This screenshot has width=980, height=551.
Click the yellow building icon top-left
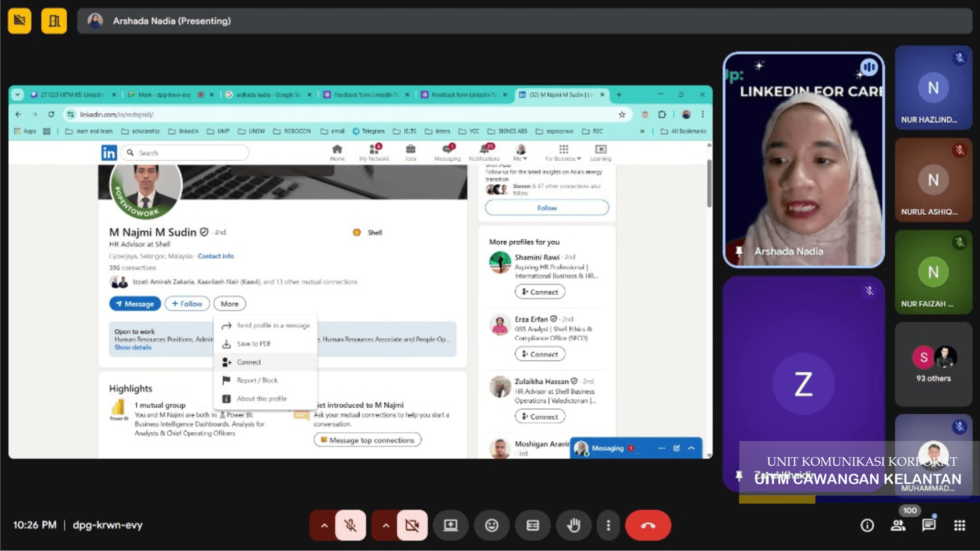(54, 21)
